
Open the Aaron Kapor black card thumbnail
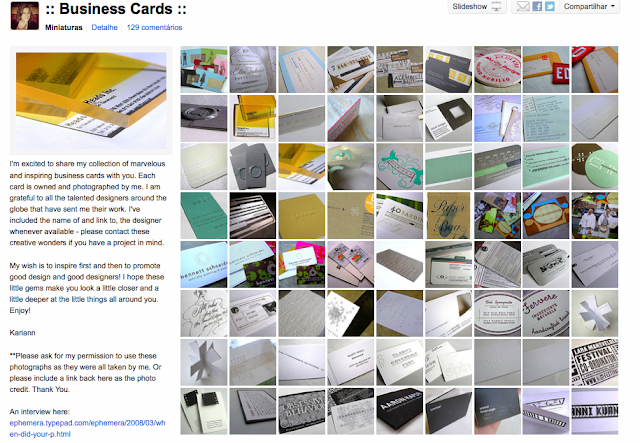400,411
